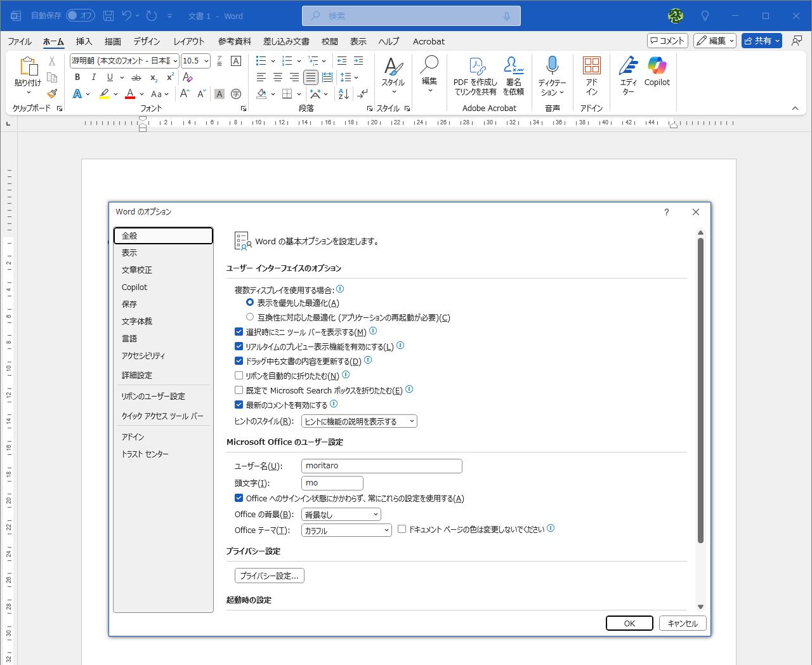Apply the red font color swatch
This screenshot has width=812, height=665.
(129, 93)
